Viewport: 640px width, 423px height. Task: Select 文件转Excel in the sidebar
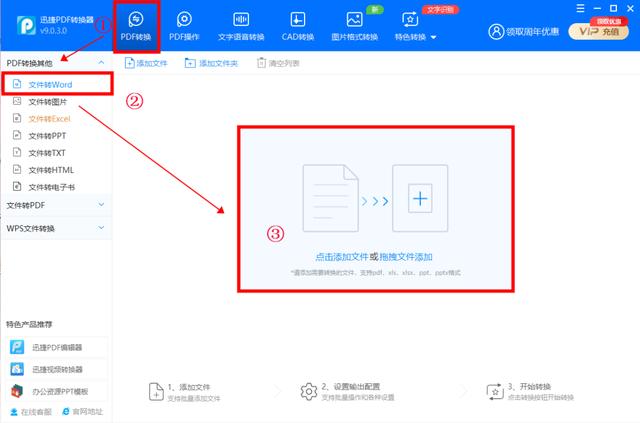point(56,119)
